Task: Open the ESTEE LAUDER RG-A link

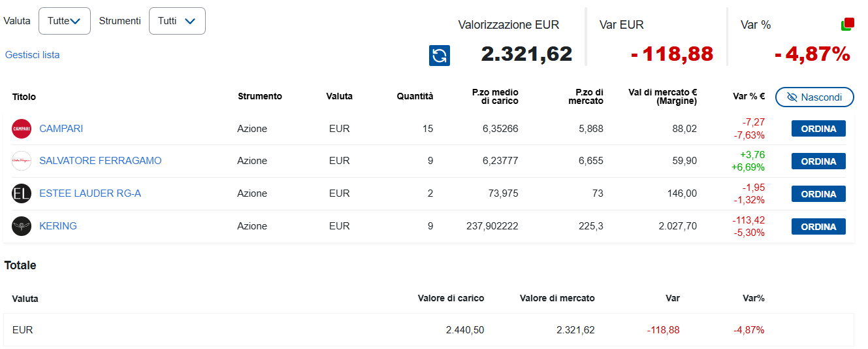Action: (x=90, y=193)
